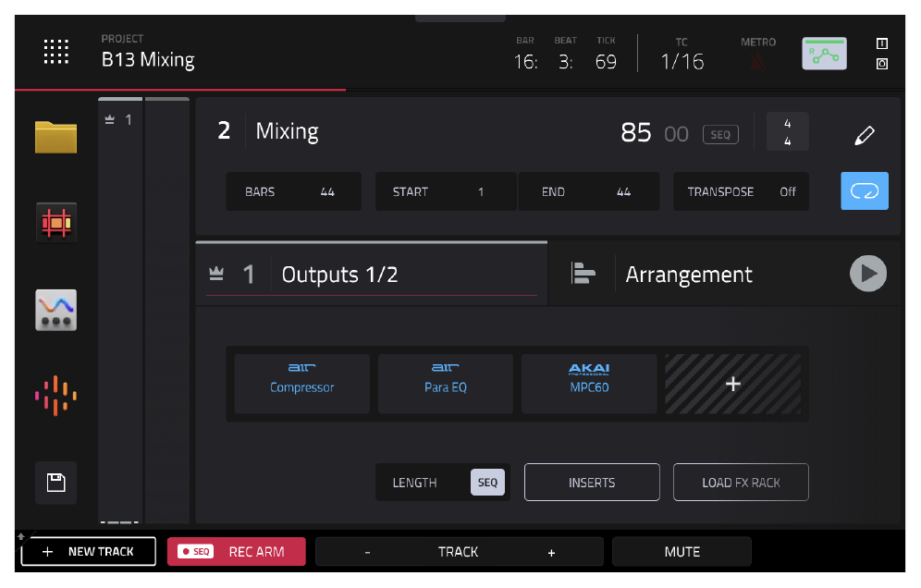Select the BARS 44 field
The image size is (921, 588).
pos(293,191)
